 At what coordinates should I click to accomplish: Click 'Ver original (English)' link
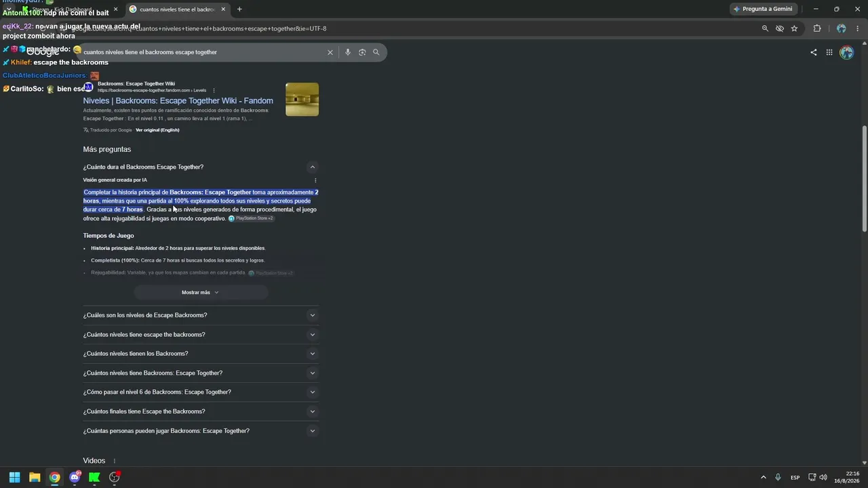(157, 130)
